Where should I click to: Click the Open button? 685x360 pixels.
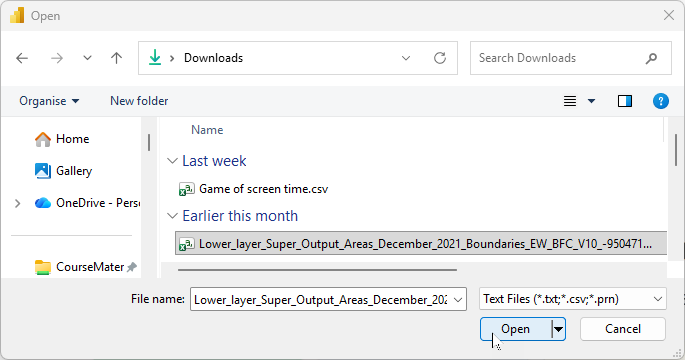point(515,329)
